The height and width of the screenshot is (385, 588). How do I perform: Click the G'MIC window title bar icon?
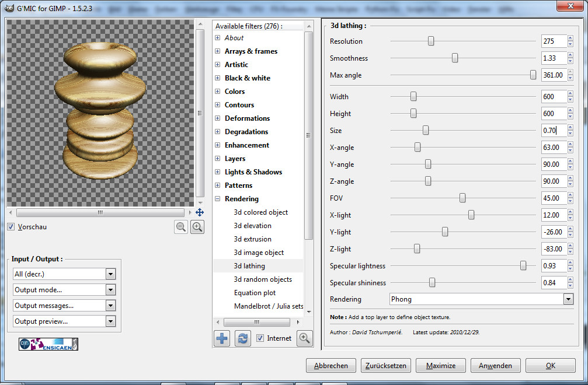point(9,8)
